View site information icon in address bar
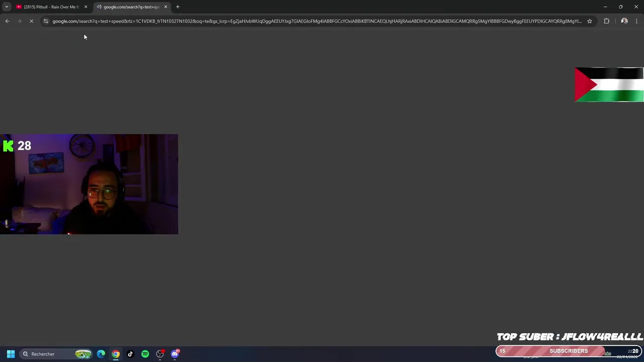This screenshot has width=644, height=362. [x=46, y=21]
